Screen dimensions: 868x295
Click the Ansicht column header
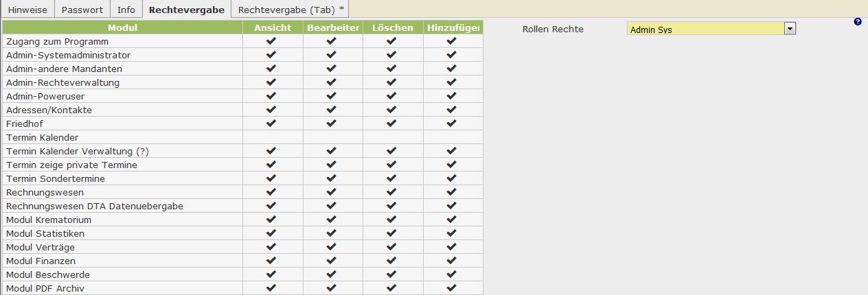[273, 27]
